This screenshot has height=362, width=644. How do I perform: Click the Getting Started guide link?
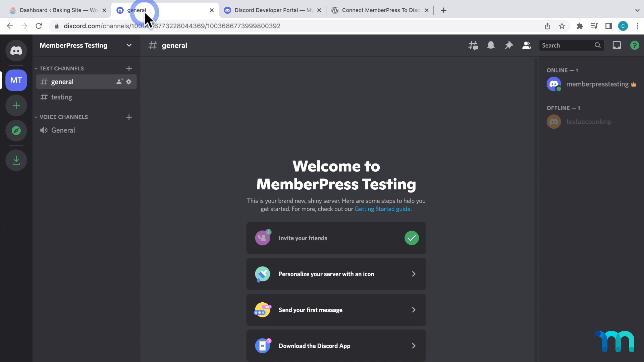click(382, 208)
